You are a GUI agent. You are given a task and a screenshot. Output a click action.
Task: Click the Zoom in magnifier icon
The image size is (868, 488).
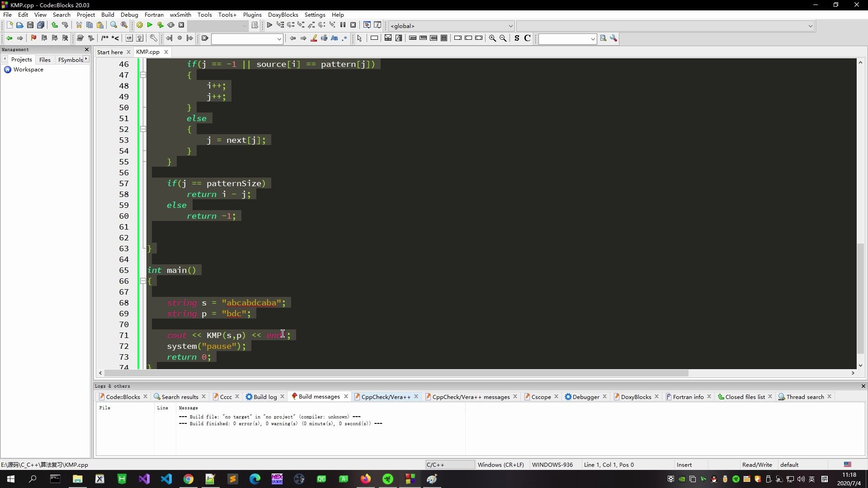492,38
